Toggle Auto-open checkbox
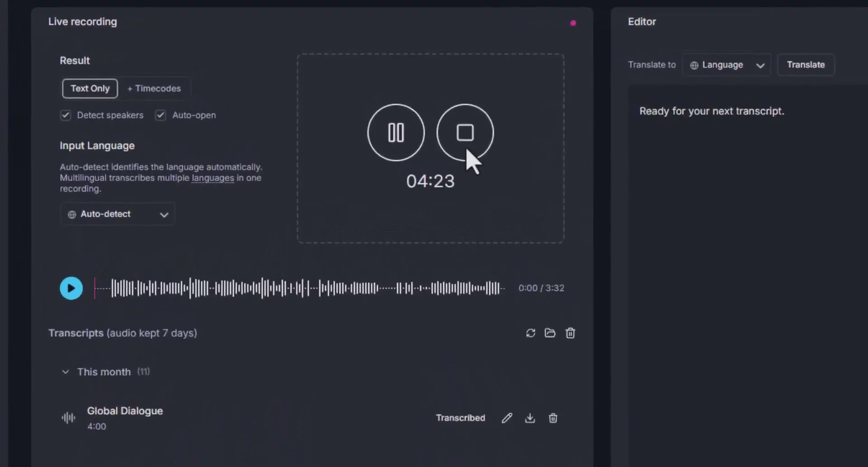 [160, 115]
